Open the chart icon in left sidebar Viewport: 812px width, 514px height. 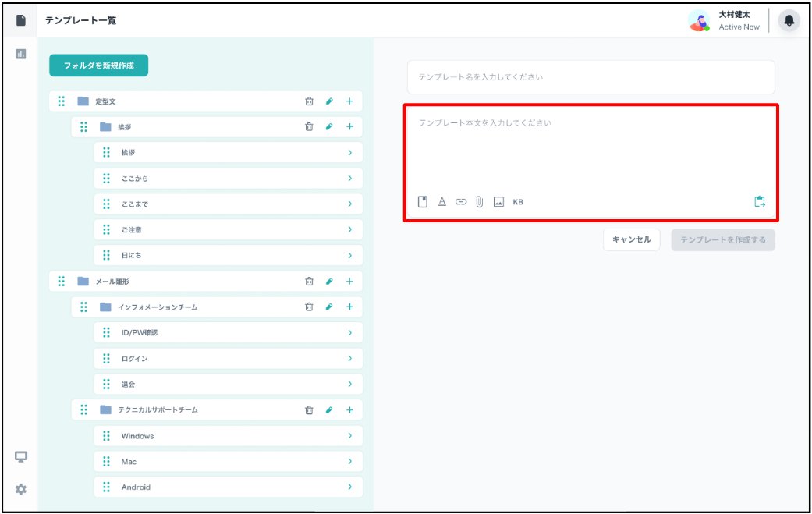click(21, 54)
